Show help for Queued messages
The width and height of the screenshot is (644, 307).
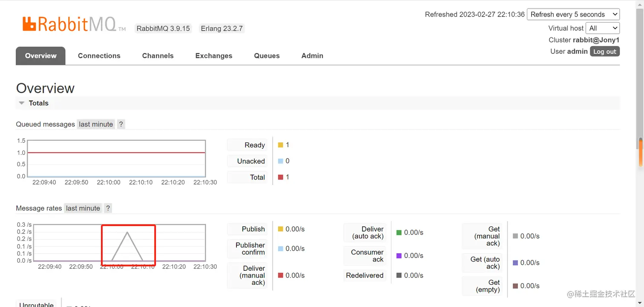(x=121, y=124)
